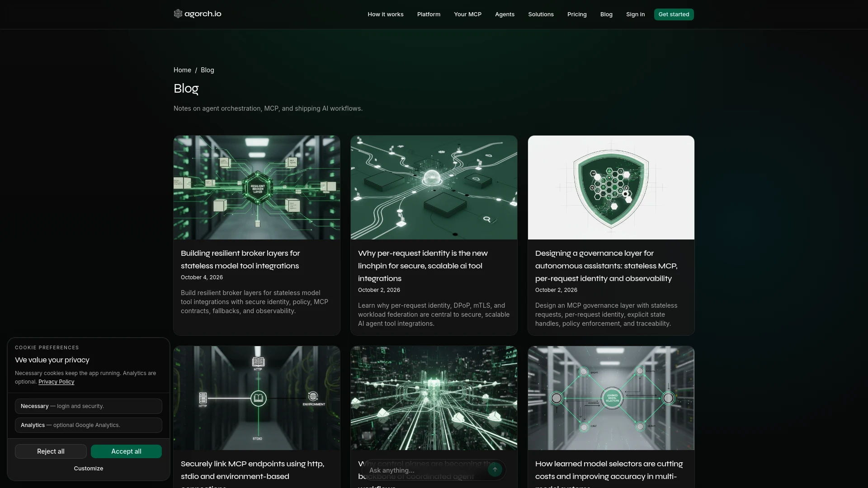Image resolution: width=868 pixels, height=488 pixels.
Task: Reject all cookies
Action: pos(51,451)
